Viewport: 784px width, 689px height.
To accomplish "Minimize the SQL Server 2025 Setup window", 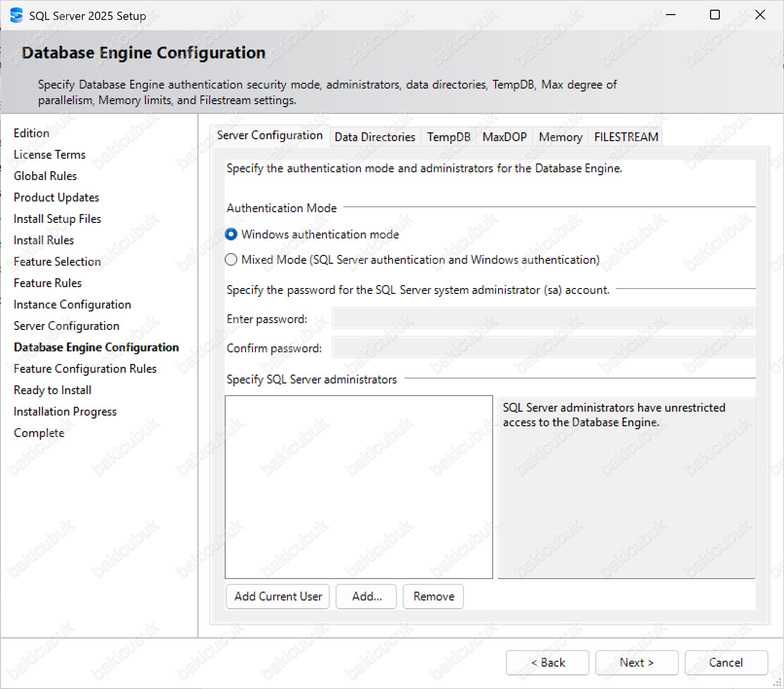I will point(671,15).
